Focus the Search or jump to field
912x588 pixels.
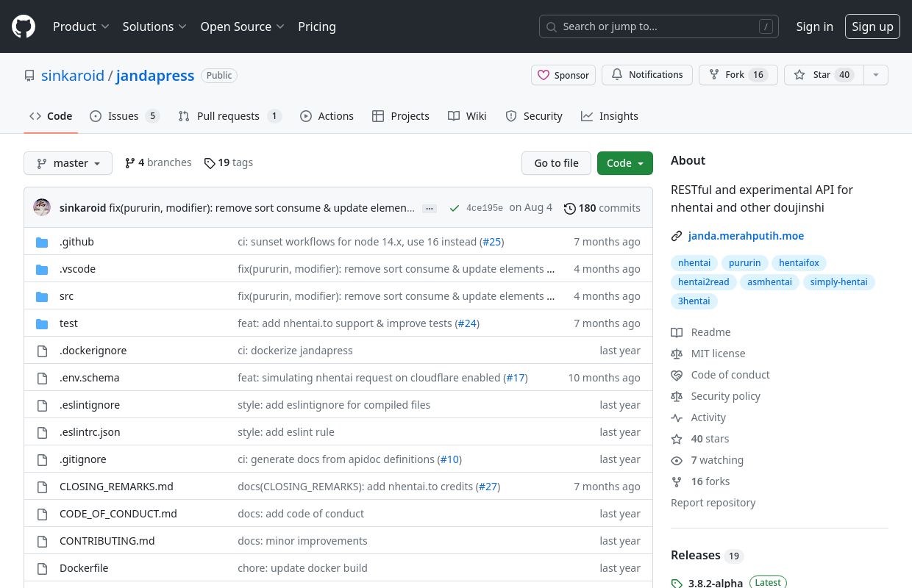[x=658, y=26]
